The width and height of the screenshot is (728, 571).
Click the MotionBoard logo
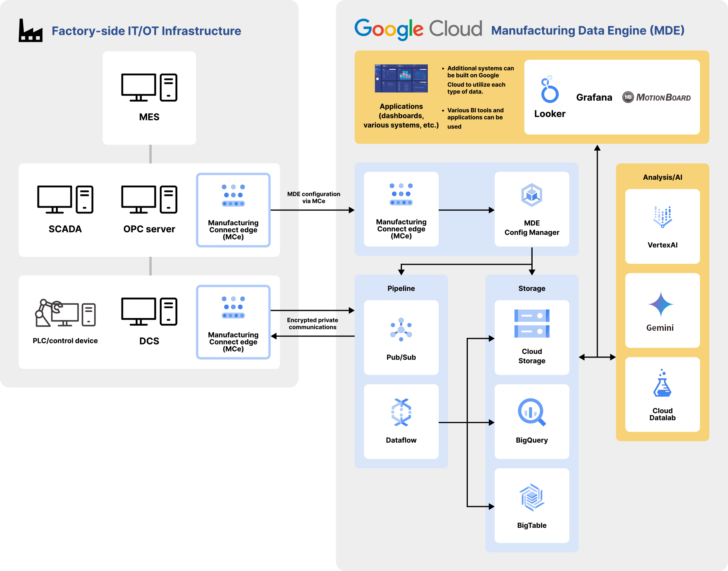[657, 97]
